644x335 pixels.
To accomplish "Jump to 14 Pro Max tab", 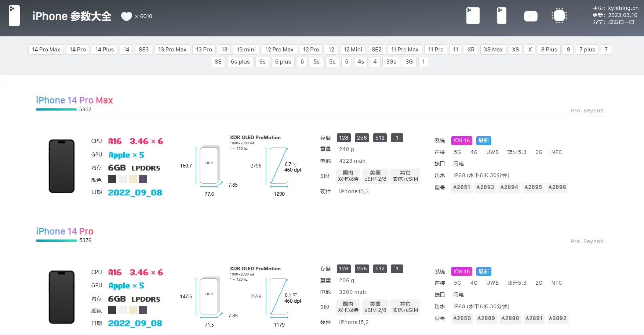I will (x=46, y=50).
